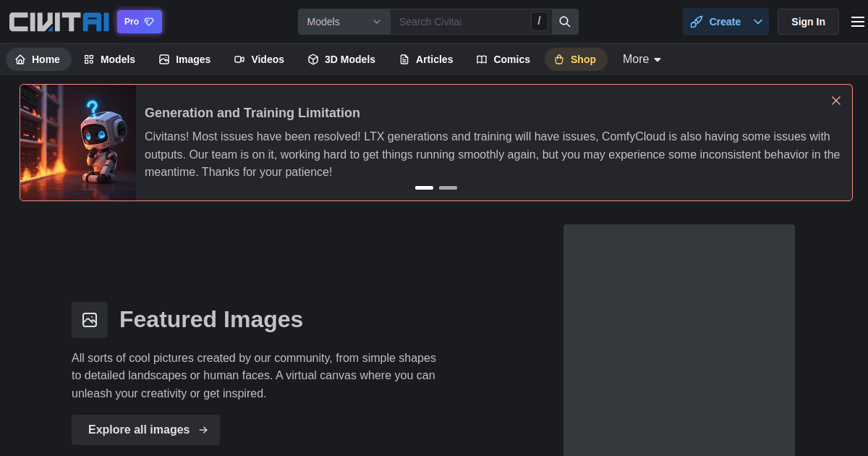Screen dimensions: 868x456
Task: Expand the More navigation menu
Action: (642, 59)
